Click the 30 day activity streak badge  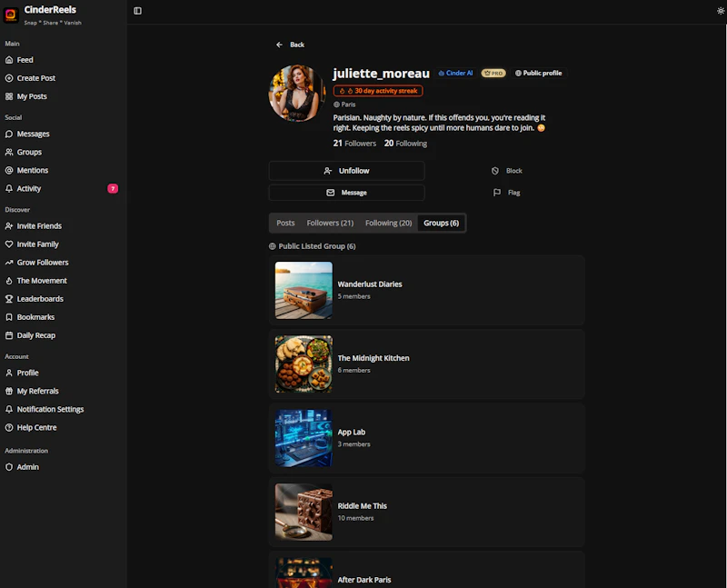pyautogui.click(x=378, y=91)
